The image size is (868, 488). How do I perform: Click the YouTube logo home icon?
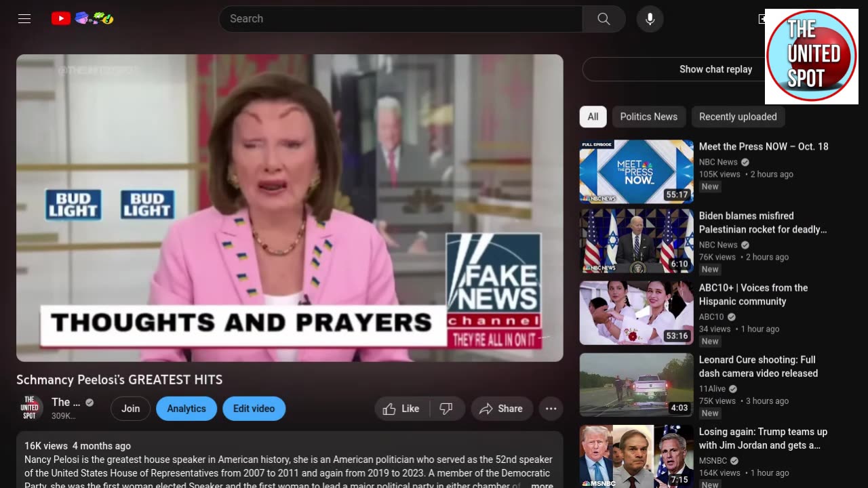coord(61,19)
